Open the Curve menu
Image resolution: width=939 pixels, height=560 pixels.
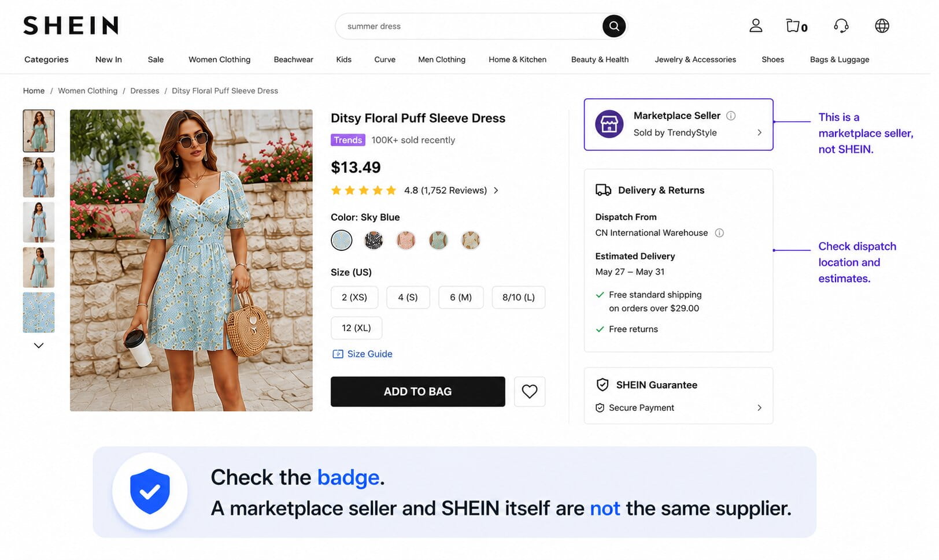tap(385, 60)
